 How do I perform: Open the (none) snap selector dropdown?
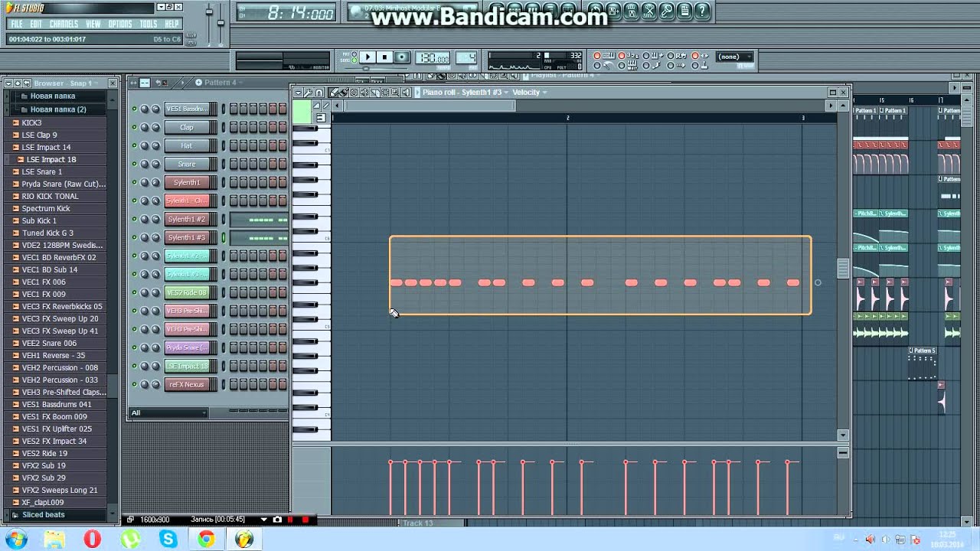tap(735, 57)
